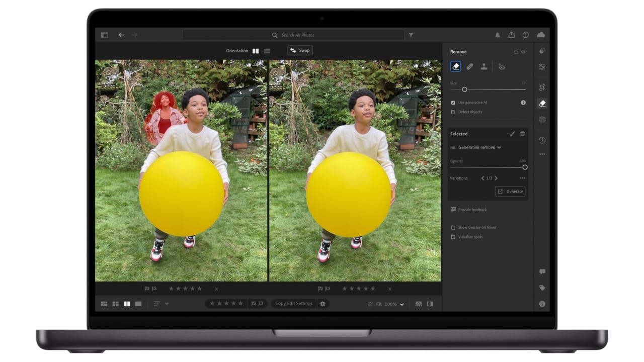Switch to Detail single-photo view
The height and width of the screenshot is (362, 644).
pyautogui.click(x=138, y=304)
